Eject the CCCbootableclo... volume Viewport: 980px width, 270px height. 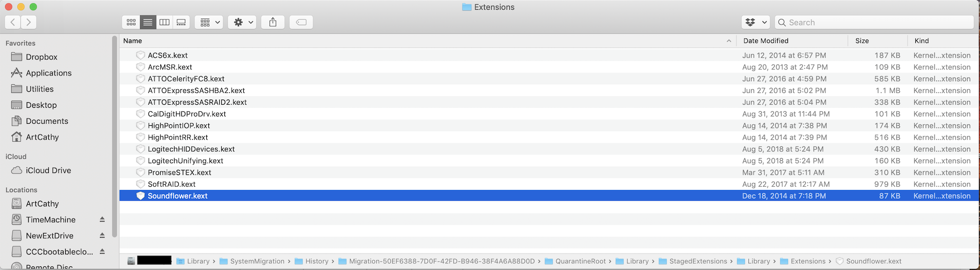[x=102, y=252]
